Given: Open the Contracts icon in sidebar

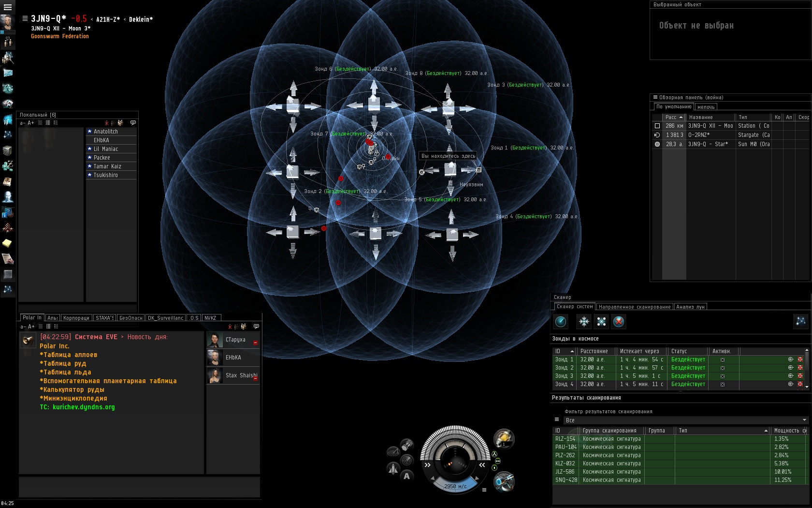Looking at the screenshot, I should 8,259.
